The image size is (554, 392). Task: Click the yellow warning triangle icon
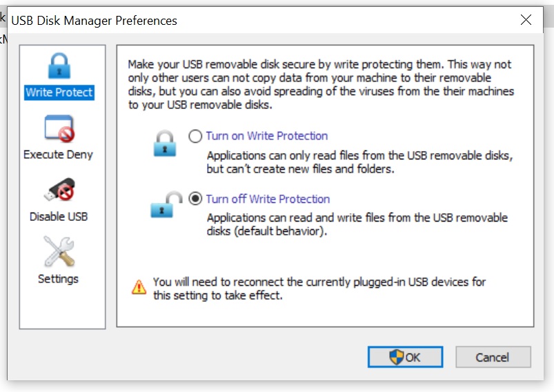pyautogui.click(x=139, y=287)
